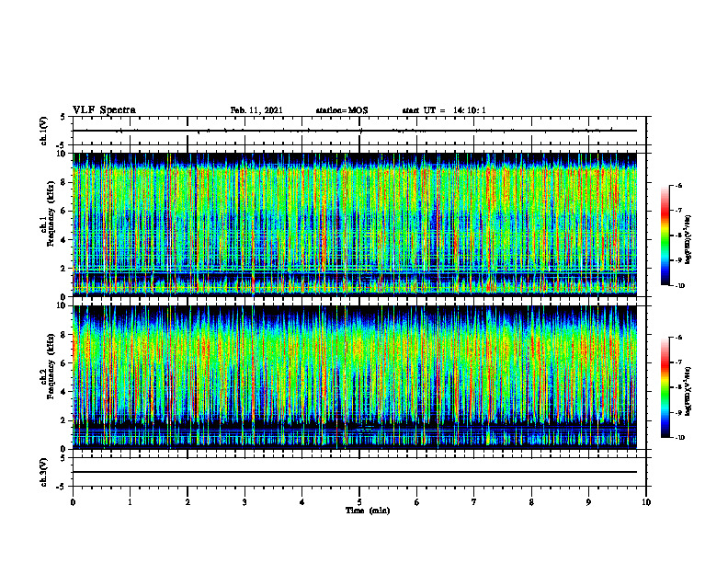
Task: Click the 'station=MOS' label
Action: coord(342,110)
